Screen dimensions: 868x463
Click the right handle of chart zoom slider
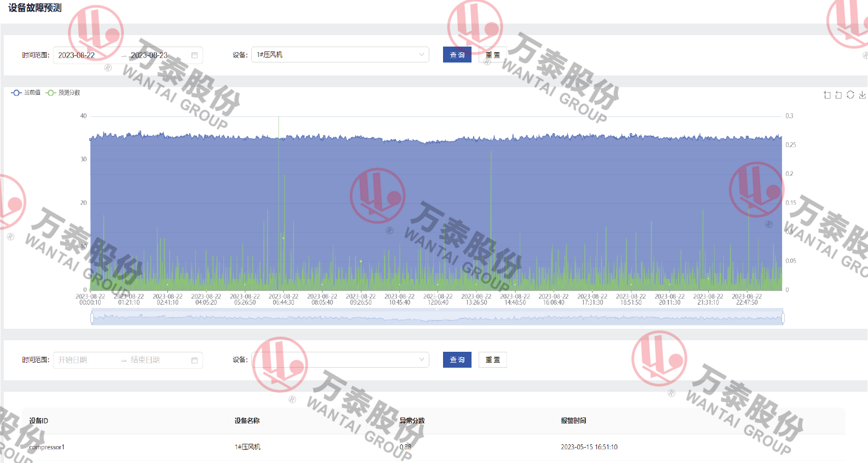click(783, 318)
